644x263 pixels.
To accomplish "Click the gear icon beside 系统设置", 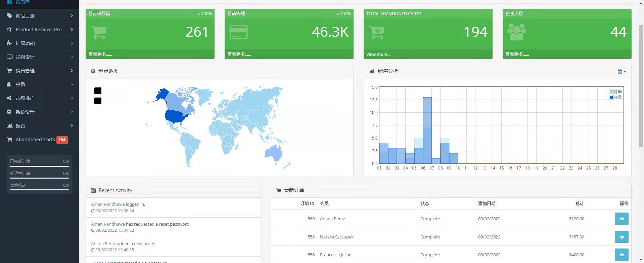I will tap(9, 112).
